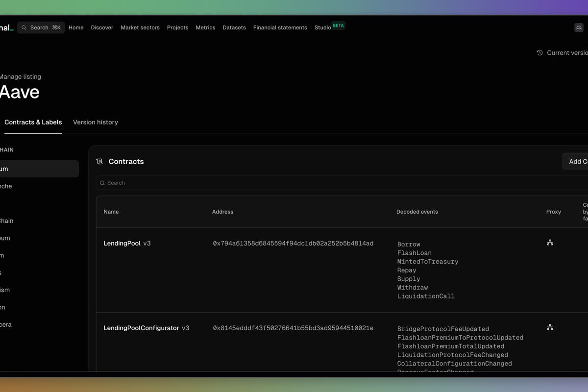Click LendingPoolConfigurator v3 contract name
This screenshot has height=392, width=588.
pyautogui.click(x=147, y=328)
